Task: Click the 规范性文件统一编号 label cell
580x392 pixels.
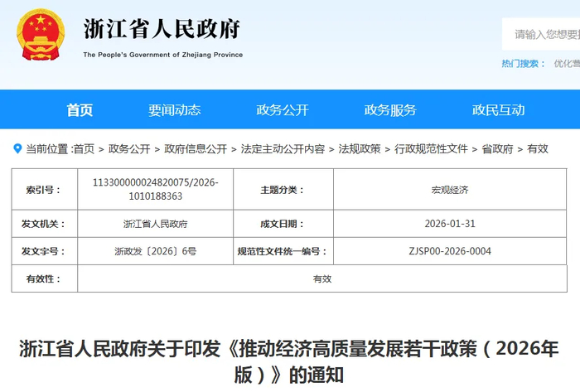Action: point(283,251)
